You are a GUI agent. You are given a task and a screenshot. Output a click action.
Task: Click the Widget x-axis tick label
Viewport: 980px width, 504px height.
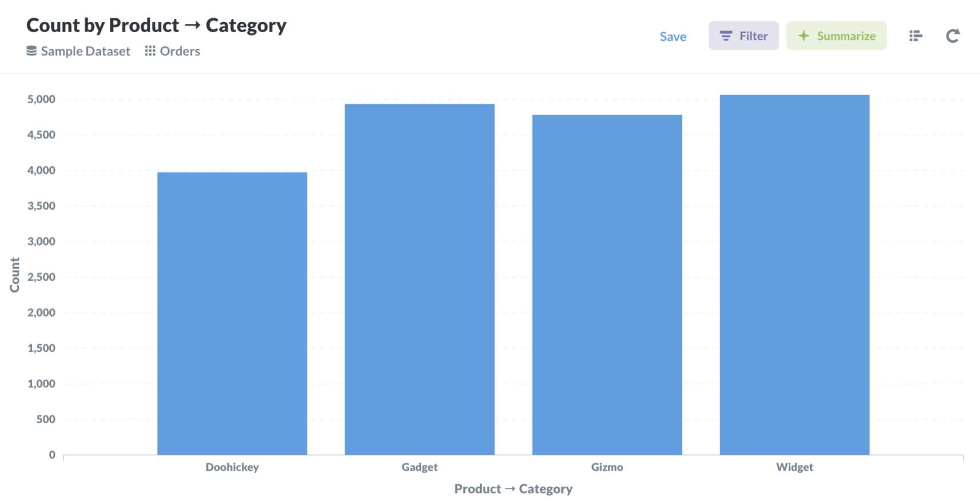[795, 467]
